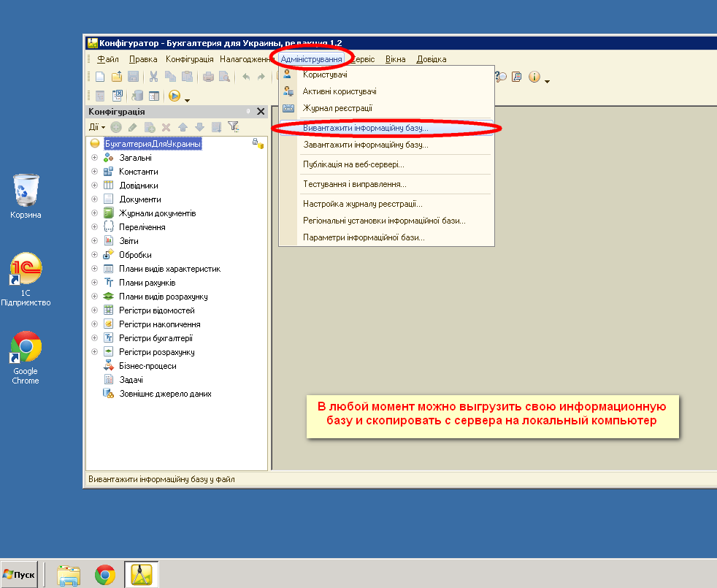Expand the Документи tree node
The height and width of the screenshot is (588, 717).
coord(95,199)
